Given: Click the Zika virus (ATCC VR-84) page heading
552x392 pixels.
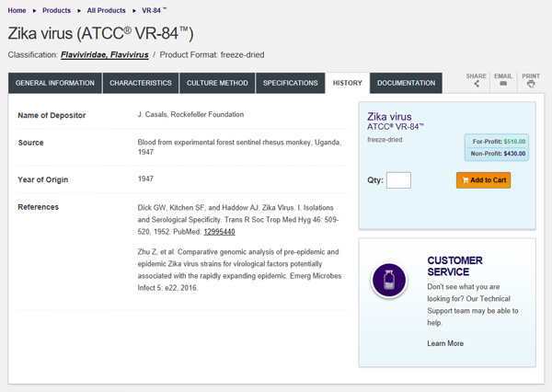Looking at the screenshot, I should [x=100, y=34].
